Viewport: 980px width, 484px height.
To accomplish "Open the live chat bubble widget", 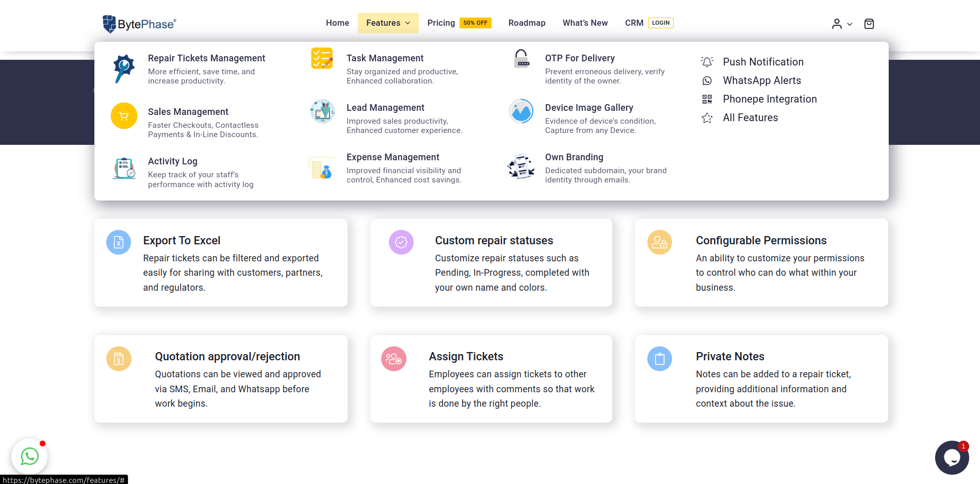I will coord(952,457).
